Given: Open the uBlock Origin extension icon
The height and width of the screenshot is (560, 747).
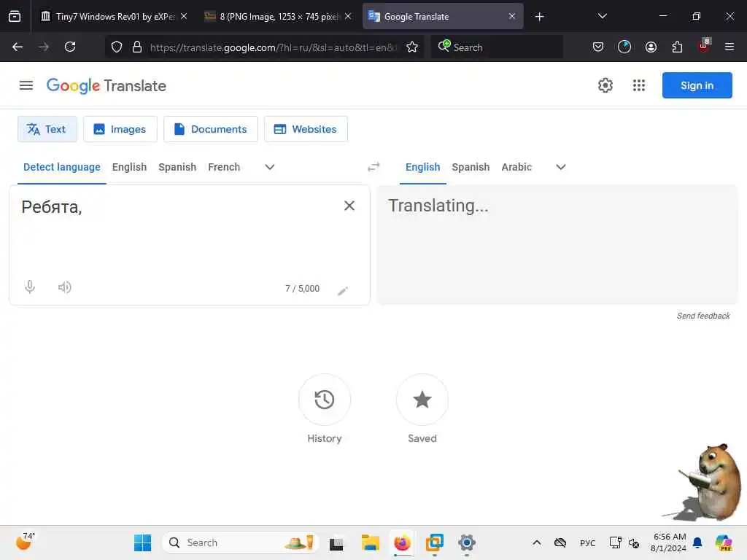Looking at the screenshot, I should click(704, 46).
